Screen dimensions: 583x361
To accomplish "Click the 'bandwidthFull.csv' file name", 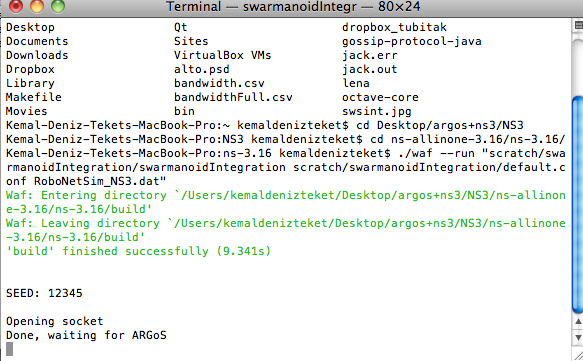I will coord(233,97).
